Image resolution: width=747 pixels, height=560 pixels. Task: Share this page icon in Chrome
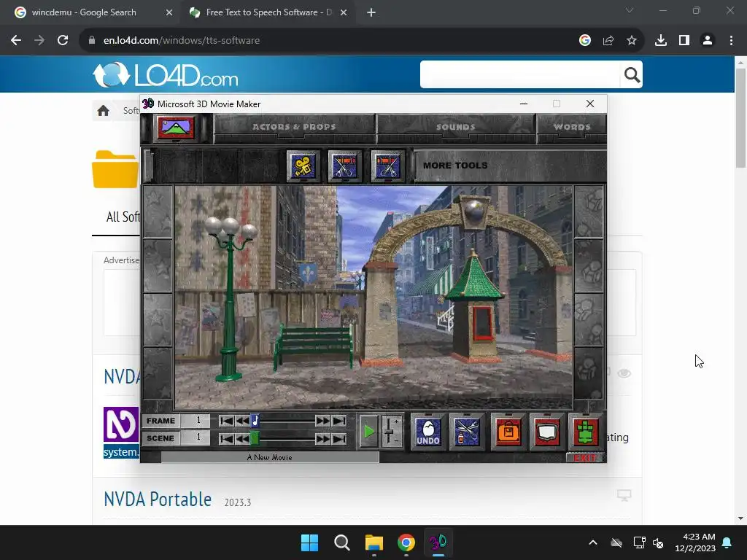point(608,41)
